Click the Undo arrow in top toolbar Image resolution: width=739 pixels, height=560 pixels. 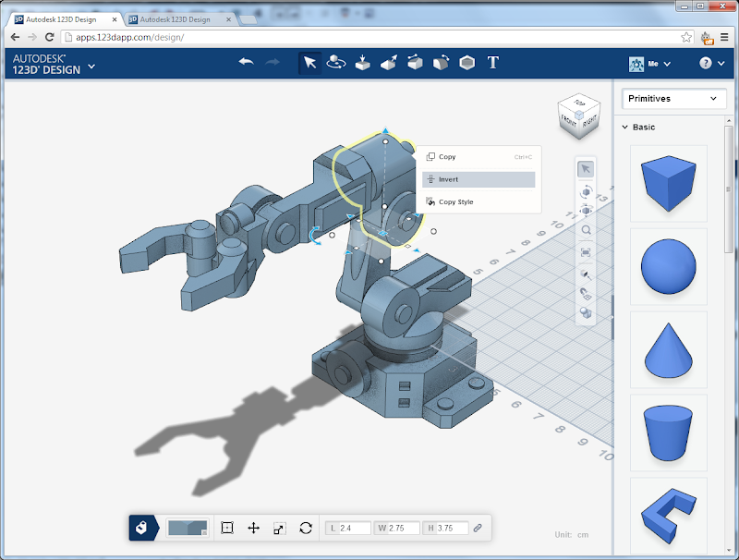click(246, 62)
